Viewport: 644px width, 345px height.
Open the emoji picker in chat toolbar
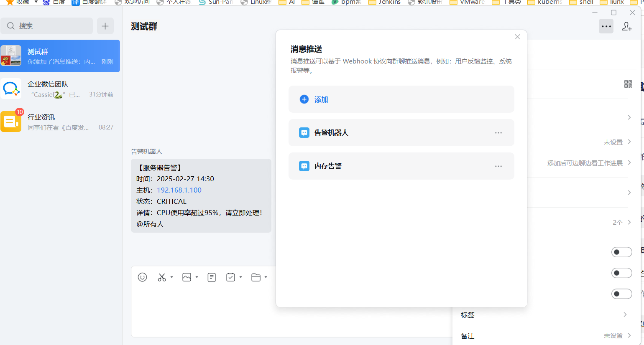tap(142, 277)
